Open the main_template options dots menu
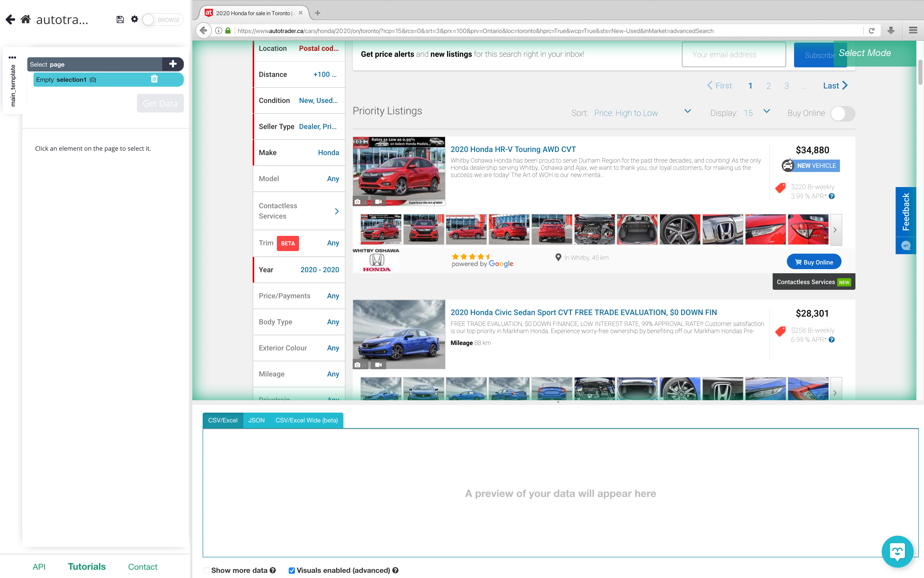The width and height of the screenshot is (924, 578). (13, 57)
